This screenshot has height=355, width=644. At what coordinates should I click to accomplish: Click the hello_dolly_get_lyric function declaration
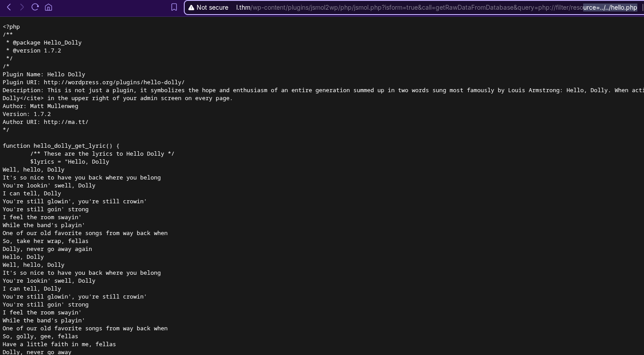61,146
